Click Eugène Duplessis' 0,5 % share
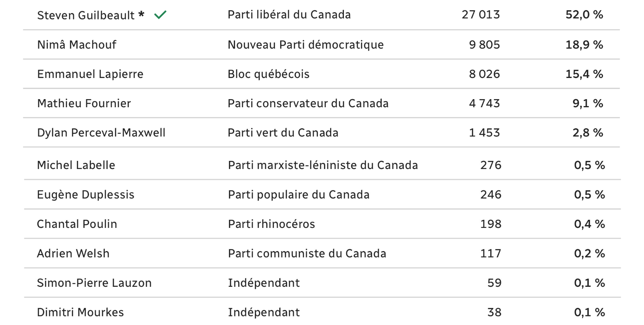The width and height of the screenshot is (644, 325). point(590,195)
